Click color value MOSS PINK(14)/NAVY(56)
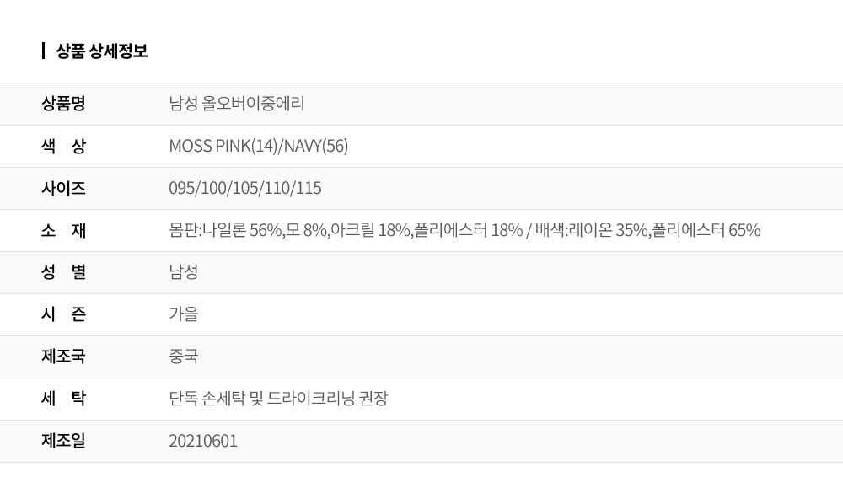The width and height of the screenshot is (843, 504). tap(259, 146)
